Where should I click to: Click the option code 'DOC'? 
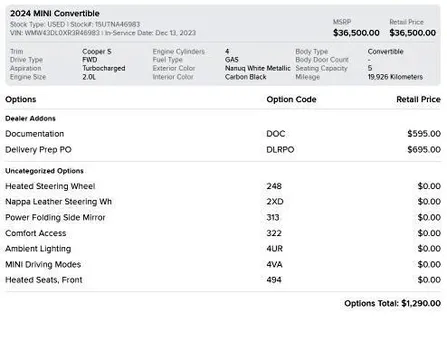[276, 134]
